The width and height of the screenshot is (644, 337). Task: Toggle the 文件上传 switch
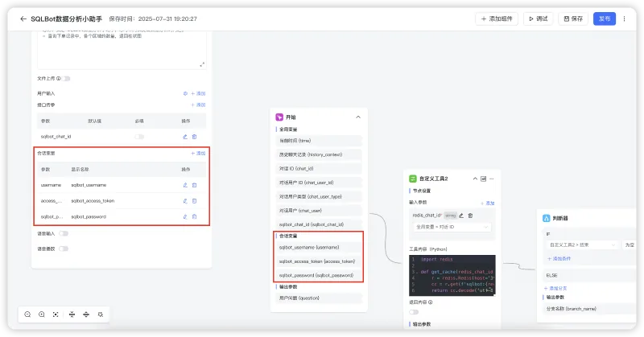[x=66, y=78]
